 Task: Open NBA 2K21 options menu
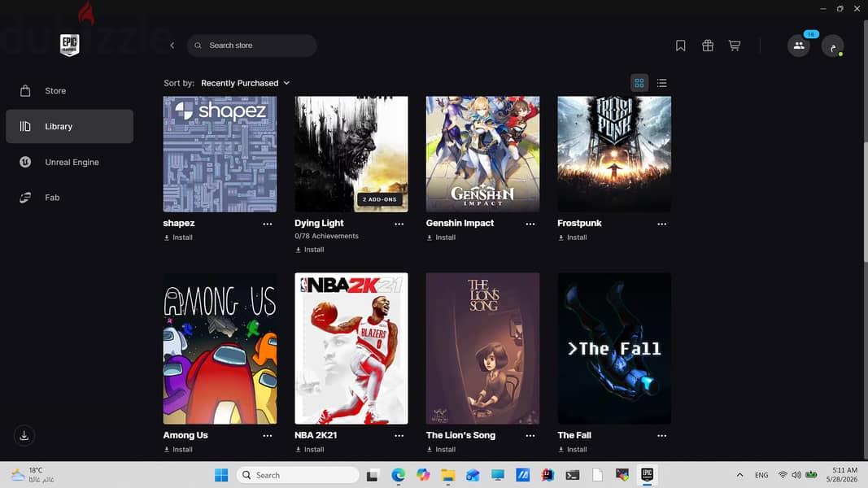tap(399, 436)
